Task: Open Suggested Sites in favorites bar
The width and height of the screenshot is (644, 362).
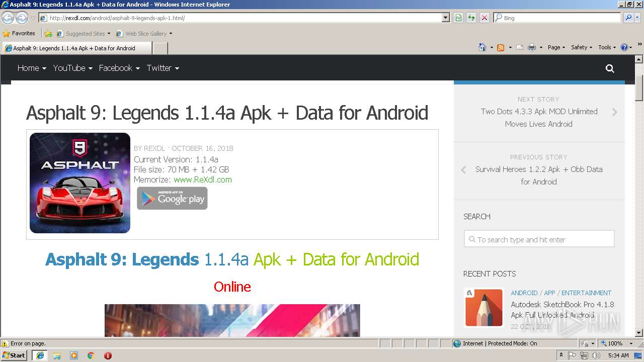Action: click(83, 34)
